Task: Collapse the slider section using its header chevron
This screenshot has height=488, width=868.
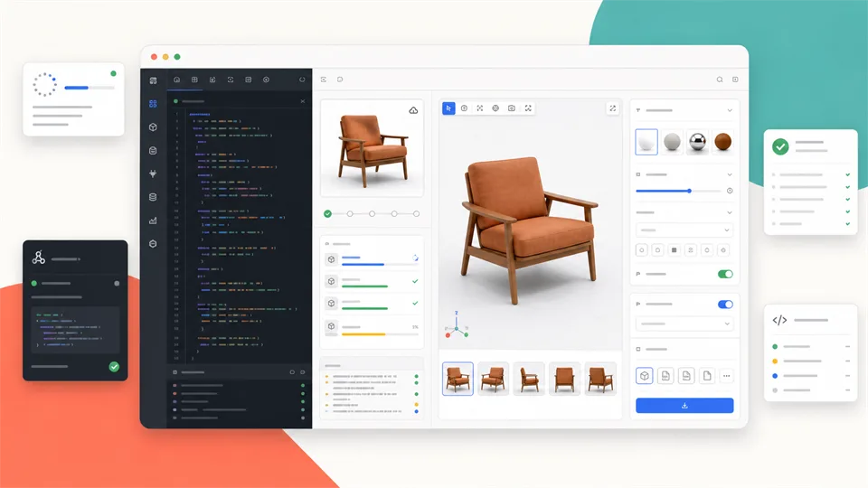Action: (730, 174)
